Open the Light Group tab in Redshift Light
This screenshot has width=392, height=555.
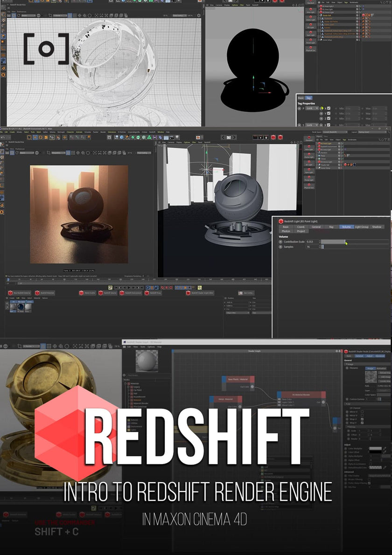point(362,227)
